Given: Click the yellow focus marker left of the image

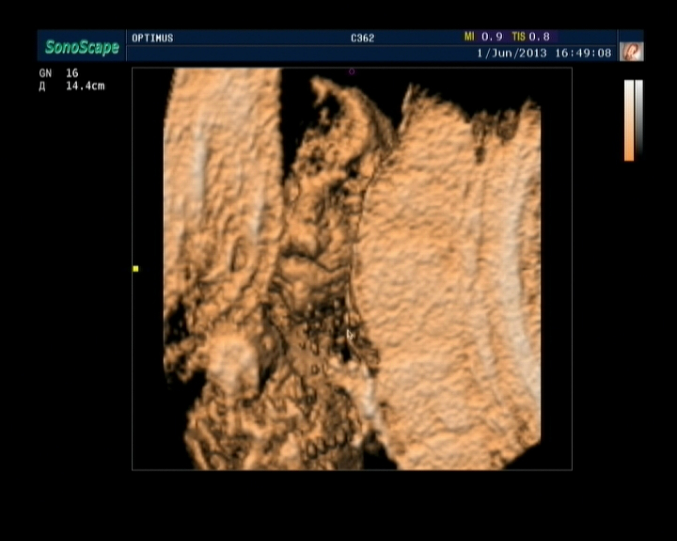Looking at the screenshot, I should click(135, 268).
